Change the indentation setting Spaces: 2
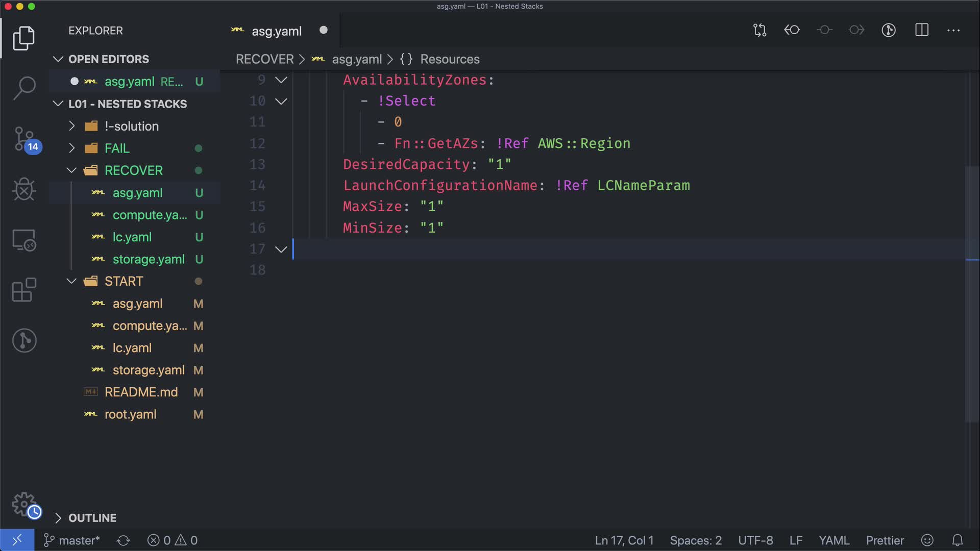 (x=695, y=540)
